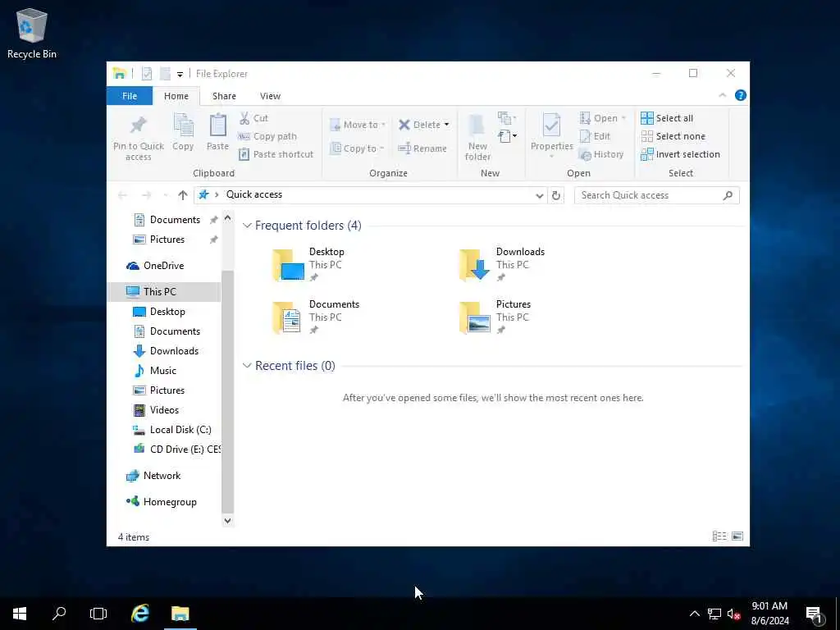Image resolution: width=840 pixels, height=630 pixels.
Task: Click the Properties quick toolbar icon in title bar
Action: coord(147,74)
